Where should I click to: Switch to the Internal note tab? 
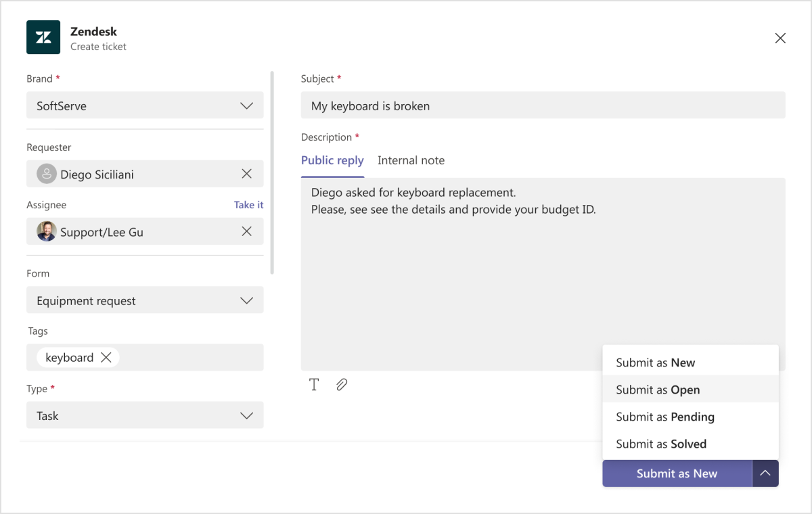click(x=411, y=160)
